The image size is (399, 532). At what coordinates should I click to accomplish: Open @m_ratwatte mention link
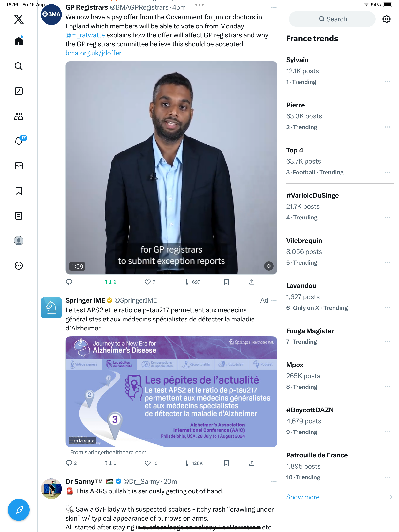click(85, 35)
